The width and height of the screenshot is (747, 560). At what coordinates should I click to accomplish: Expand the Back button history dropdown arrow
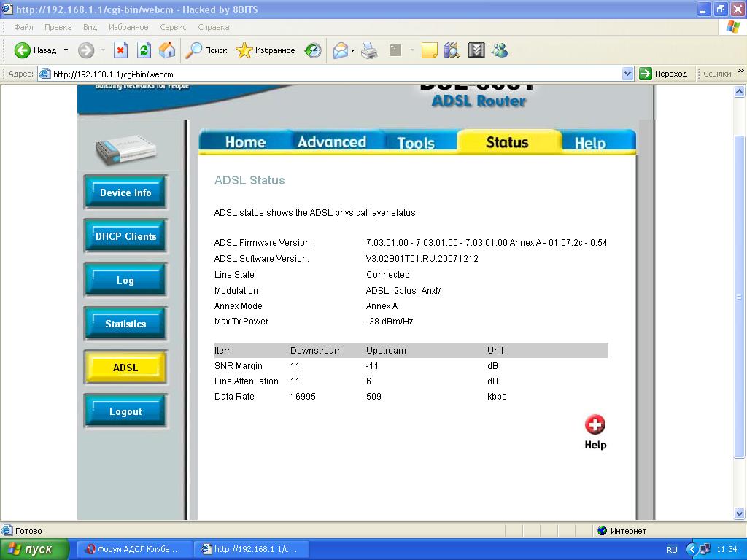pos(66,50)
